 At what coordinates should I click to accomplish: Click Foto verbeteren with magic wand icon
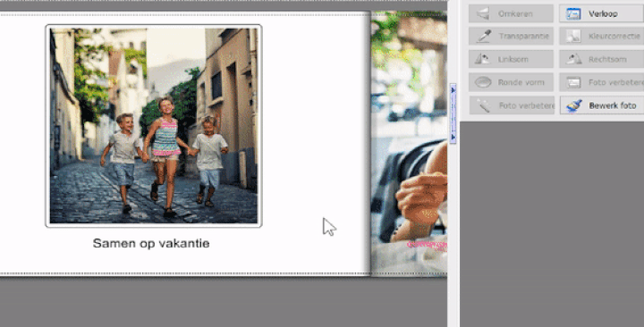click(512, 105)
